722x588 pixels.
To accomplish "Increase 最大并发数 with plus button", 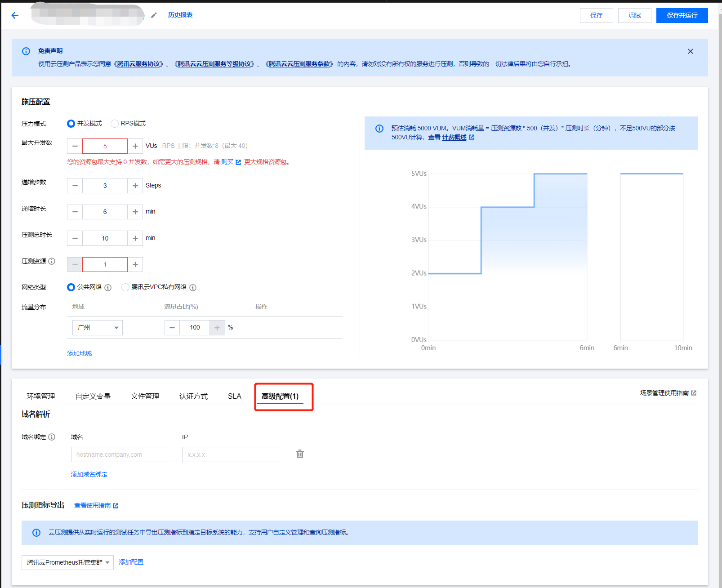I will [x=135, y=146].
